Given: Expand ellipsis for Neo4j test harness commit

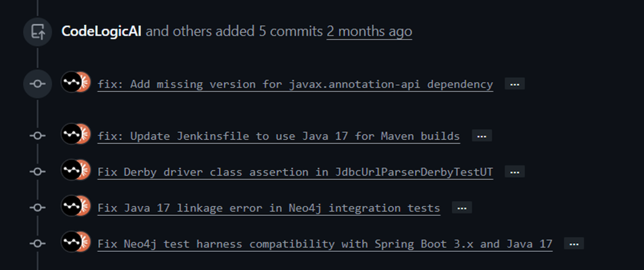Looking at the screenshot, I should [x=574, y=244].
